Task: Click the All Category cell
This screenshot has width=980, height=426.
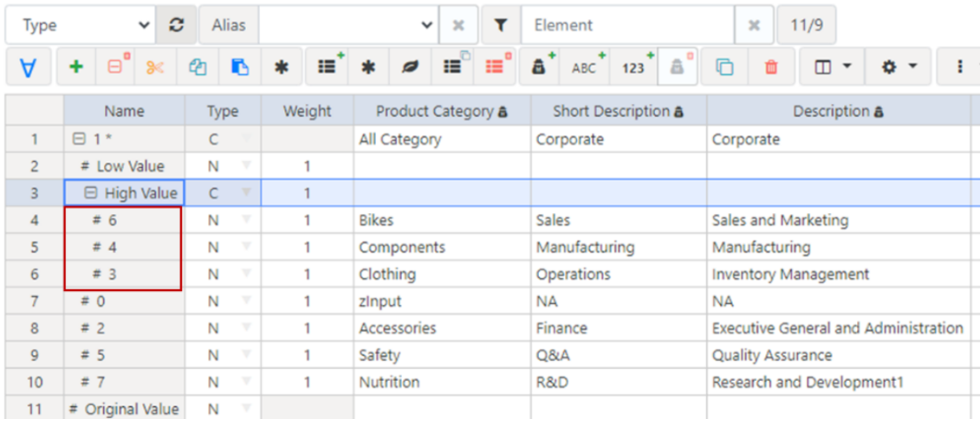Action: point(442,139)
